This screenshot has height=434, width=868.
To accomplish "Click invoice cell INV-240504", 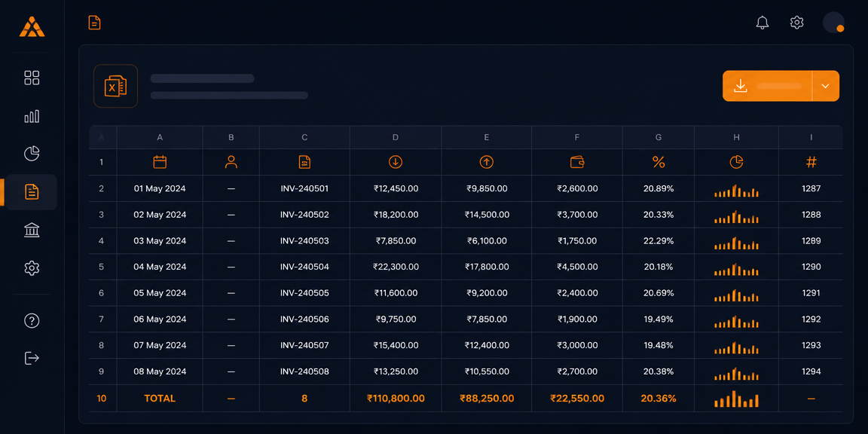I will click(x=304, y=267).
